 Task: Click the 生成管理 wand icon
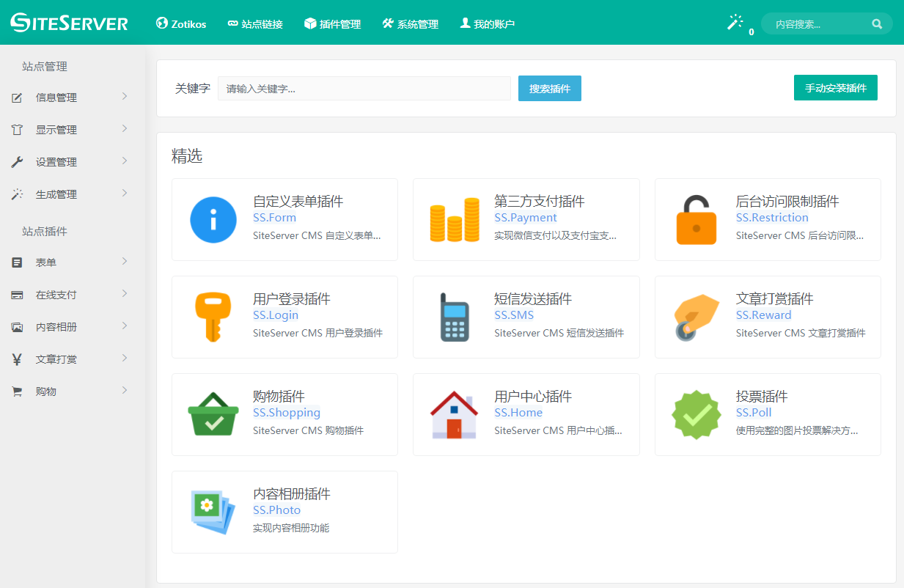click(17, 194)
